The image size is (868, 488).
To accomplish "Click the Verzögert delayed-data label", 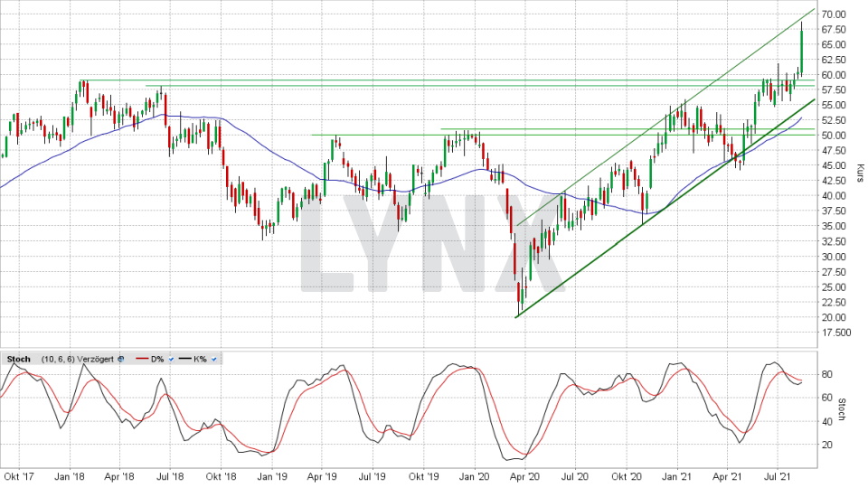I will tap(95, 360).
